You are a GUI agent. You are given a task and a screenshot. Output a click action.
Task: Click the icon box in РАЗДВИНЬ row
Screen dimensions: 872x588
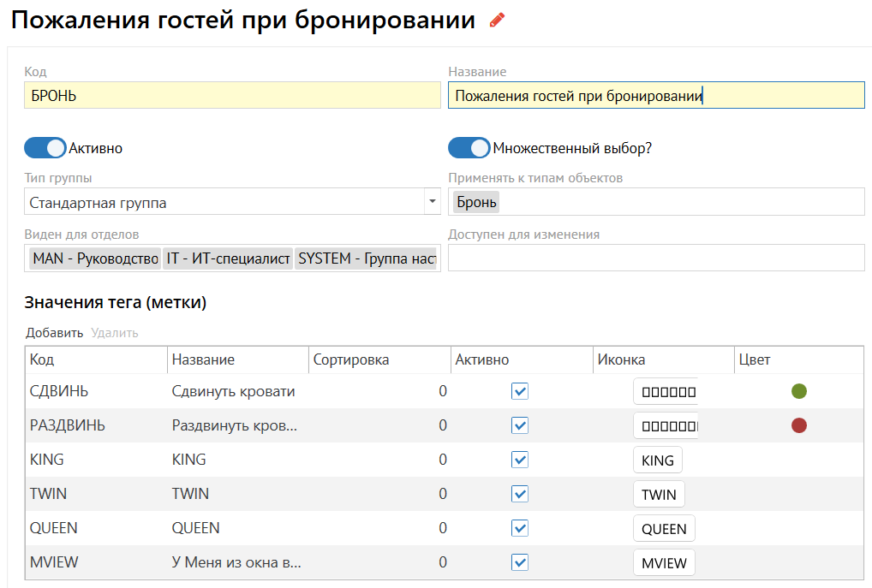[x=666, y=426]
